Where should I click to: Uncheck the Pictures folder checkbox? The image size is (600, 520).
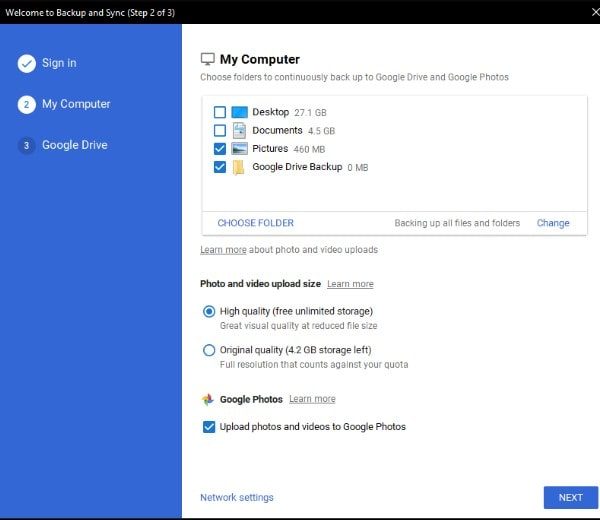(220, 149)
